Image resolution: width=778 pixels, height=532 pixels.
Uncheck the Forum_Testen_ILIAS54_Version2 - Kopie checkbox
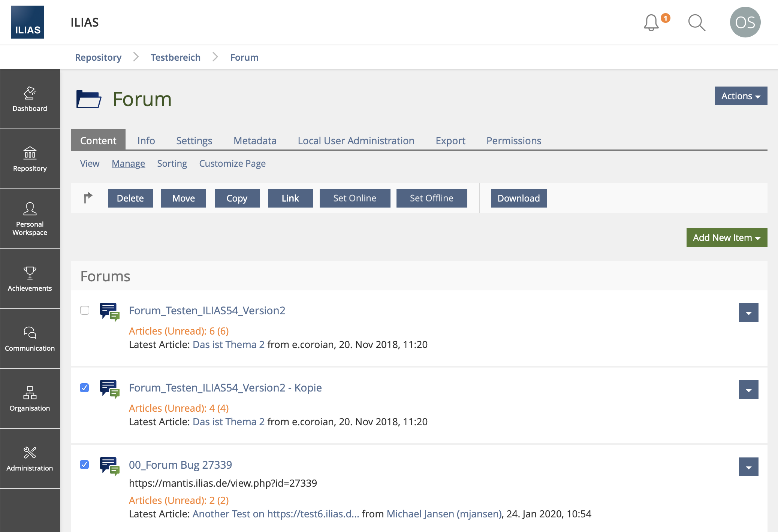[85, 387]
